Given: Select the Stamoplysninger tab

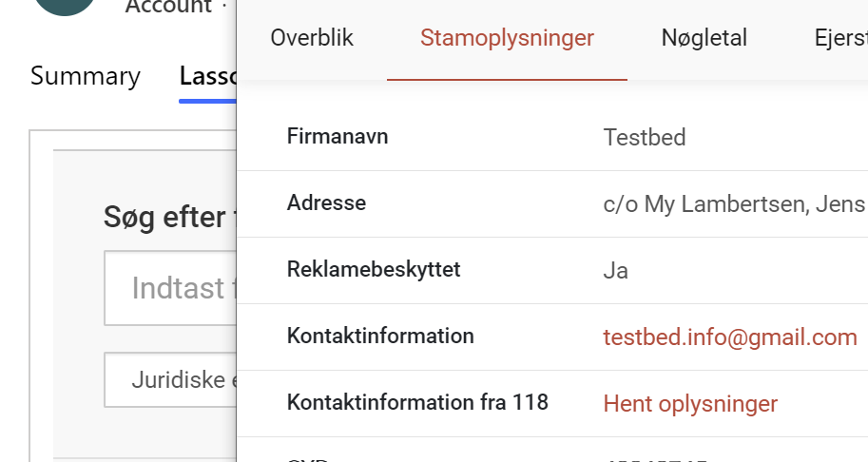Looking at the screenshot, I should point(507,38).
